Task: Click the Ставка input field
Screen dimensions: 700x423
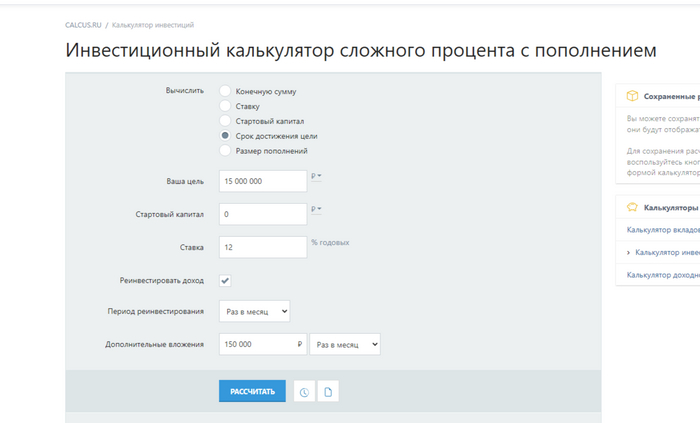Action: point(262,247)
